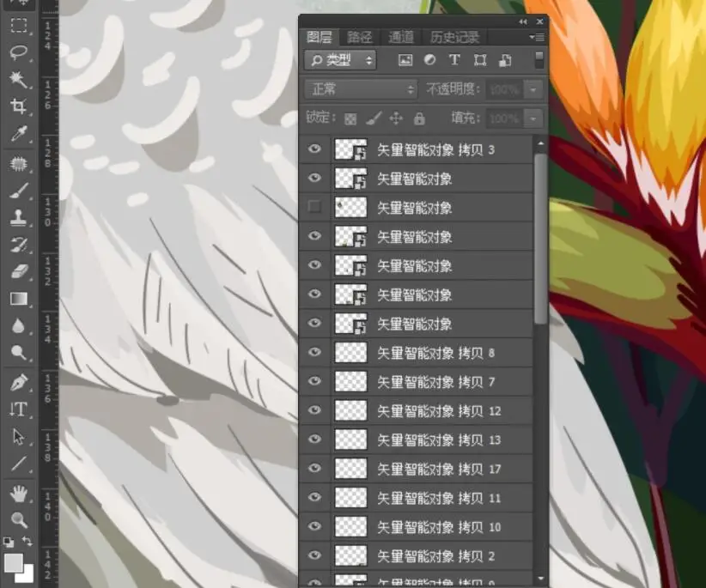This screenshot has width=706, height=588.
Task: Select the Clone Stamp tool
Action: [x=18, y=218]
